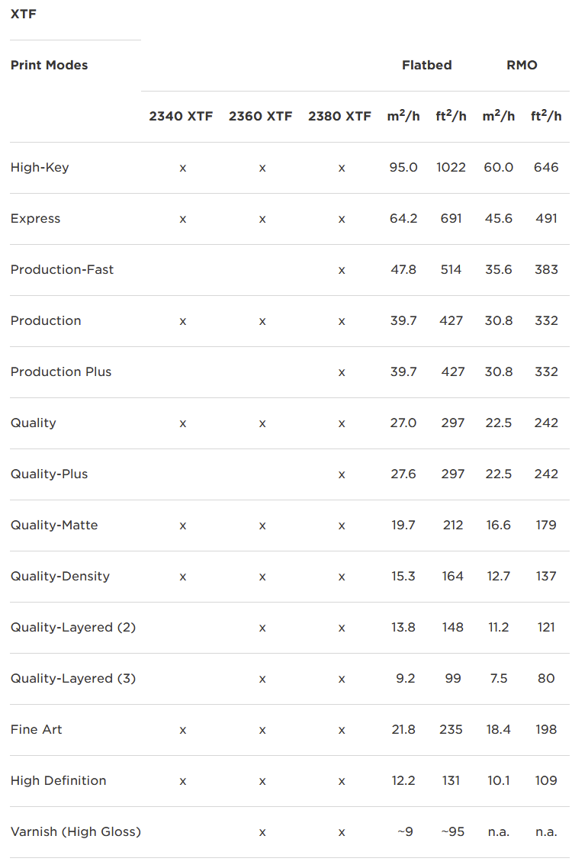Click the Quality-Matte row label
This screenshot has height=868, width=588.
(54, 526)
